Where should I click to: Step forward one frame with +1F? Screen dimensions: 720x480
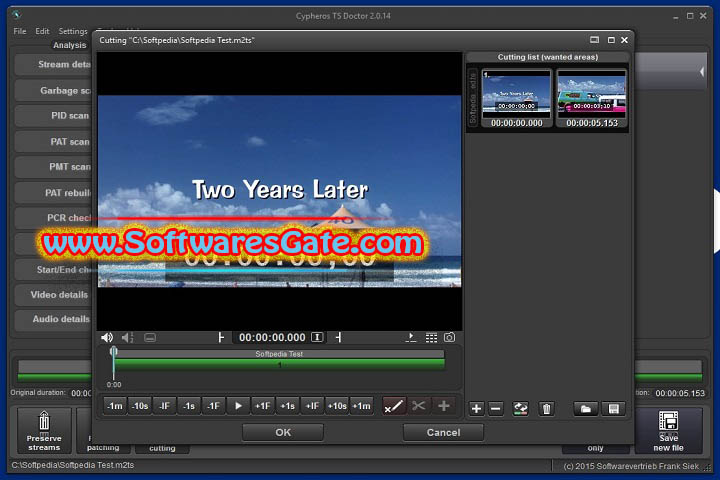(263, 406)
